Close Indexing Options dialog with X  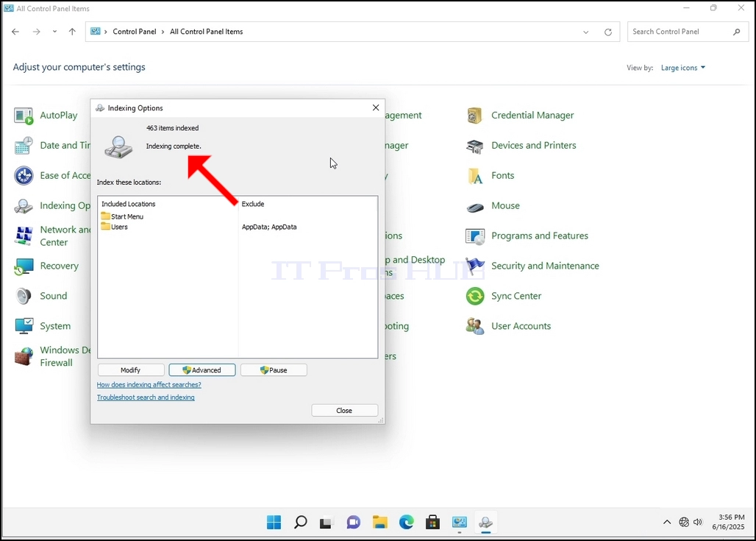coord(376,107)
